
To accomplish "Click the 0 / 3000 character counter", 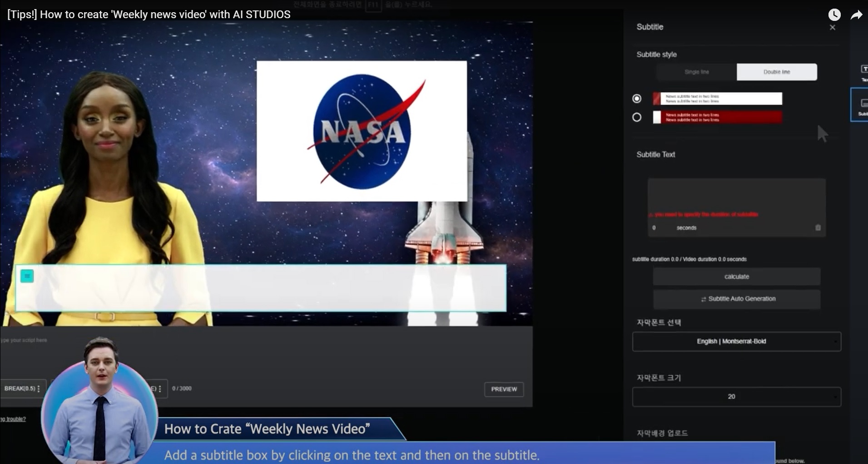I will point(182,389).
